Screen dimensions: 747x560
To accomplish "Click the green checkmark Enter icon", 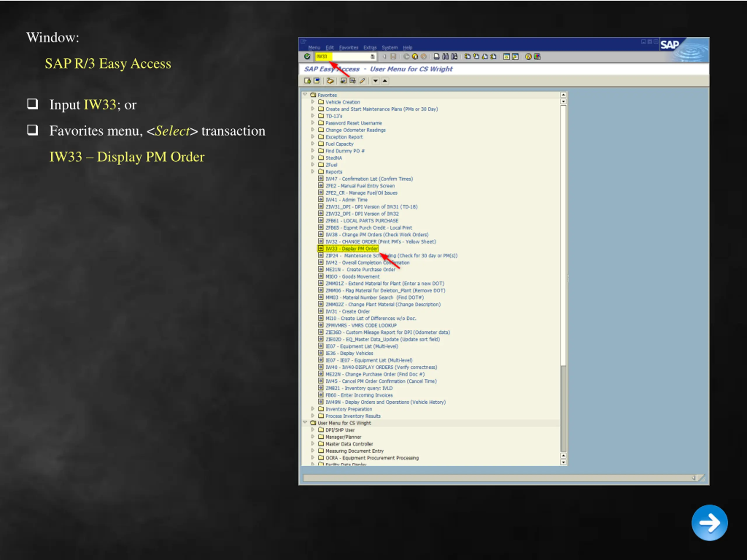I will coord(307,56).
